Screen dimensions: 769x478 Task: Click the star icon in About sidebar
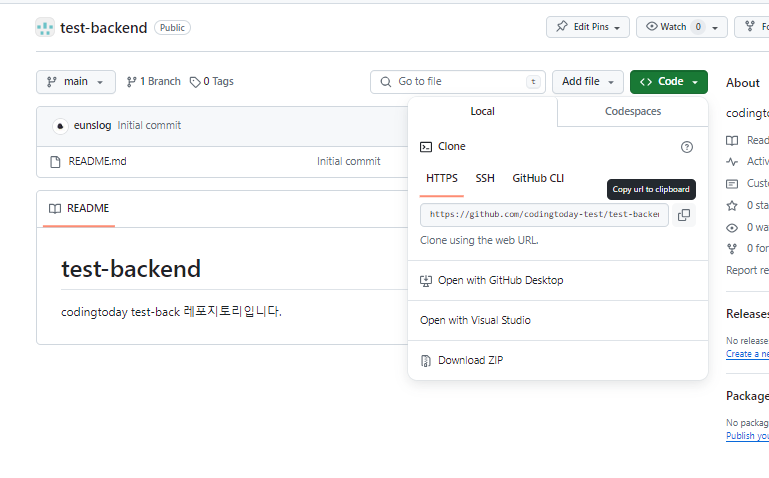pos(732,206)
